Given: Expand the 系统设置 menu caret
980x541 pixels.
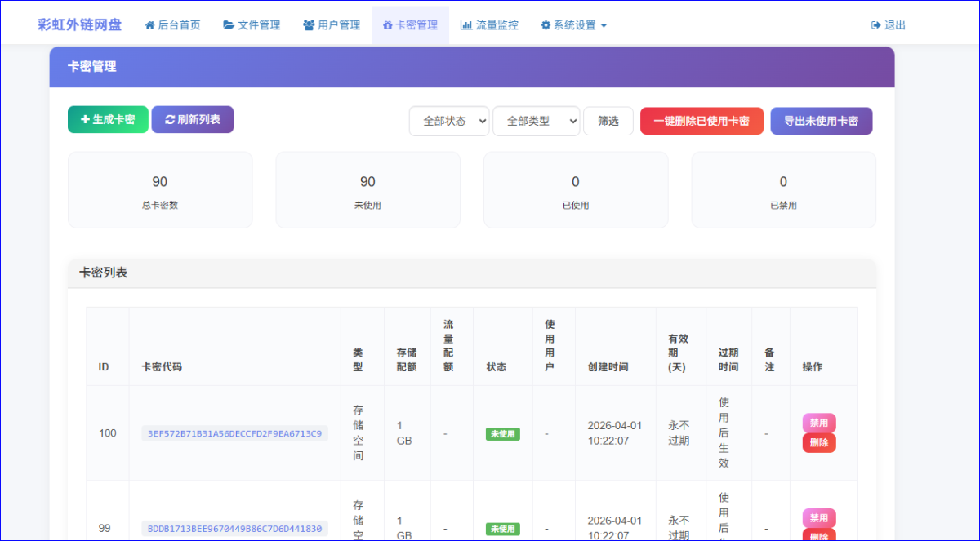Looking at the screenshot, I should coord(604,26).
